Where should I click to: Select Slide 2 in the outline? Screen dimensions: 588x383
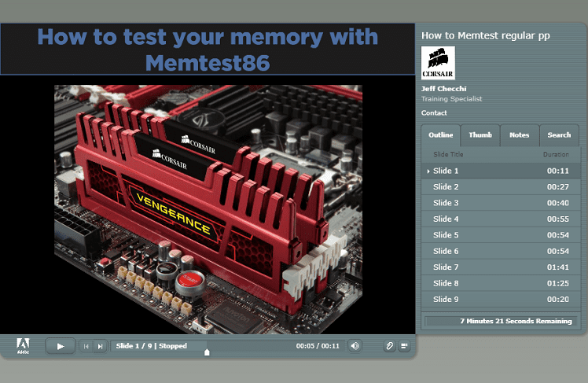501,187
